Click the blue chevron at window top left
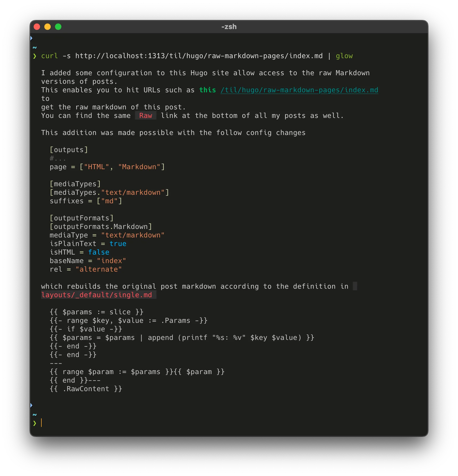 [32, 38]
